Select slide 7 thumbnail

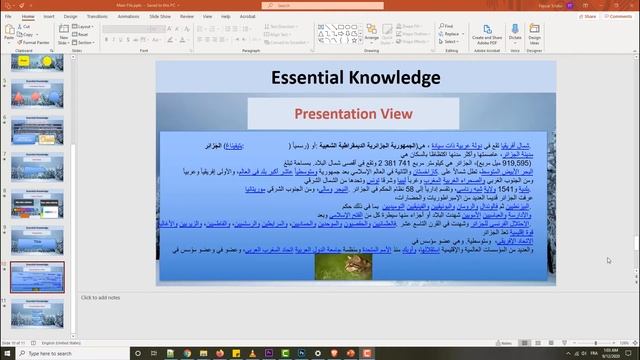coord(37,167)
